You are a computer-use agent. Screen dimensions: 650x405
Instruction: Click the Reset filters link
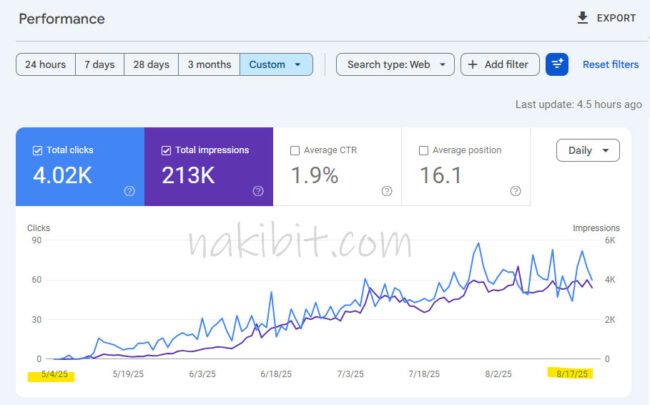click(611, 65)
